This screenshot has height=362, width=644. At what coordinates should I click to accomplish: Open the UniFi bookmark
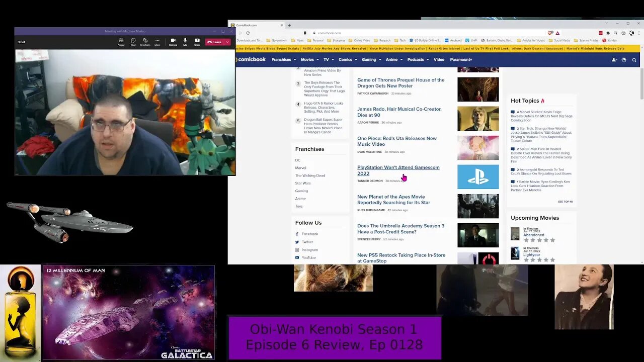471,40
